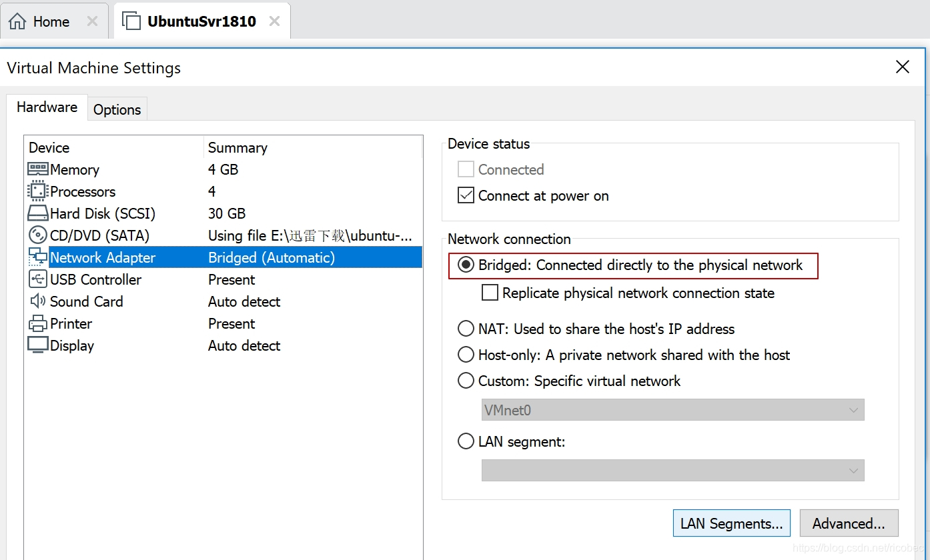Enable Replicate physical network connection state

pos(490,293)
